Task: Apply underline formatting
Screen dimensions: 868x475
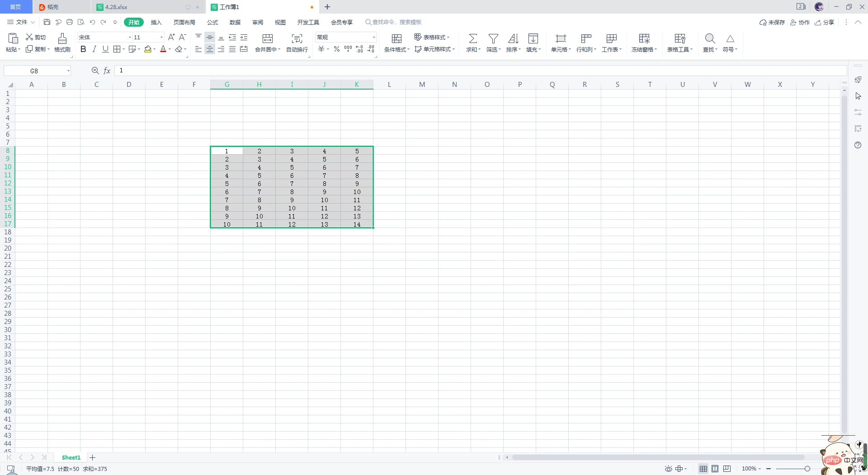Action: click(105, 49)
